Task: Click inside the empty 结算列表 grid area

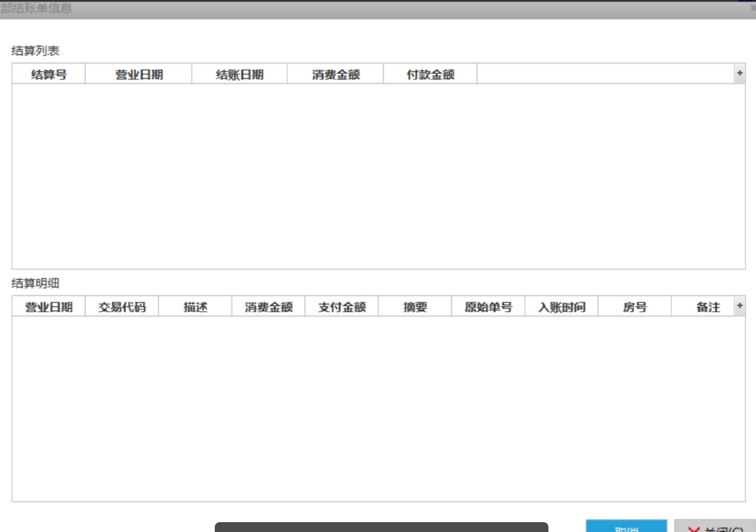Action: point(378,176)
